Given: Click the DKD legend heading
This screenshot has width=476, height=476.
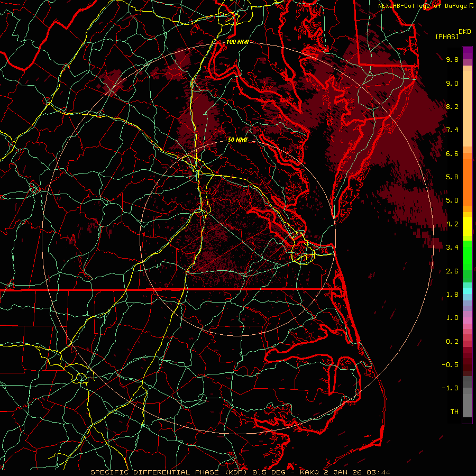Looking at the screenshot, I should 464,32.
